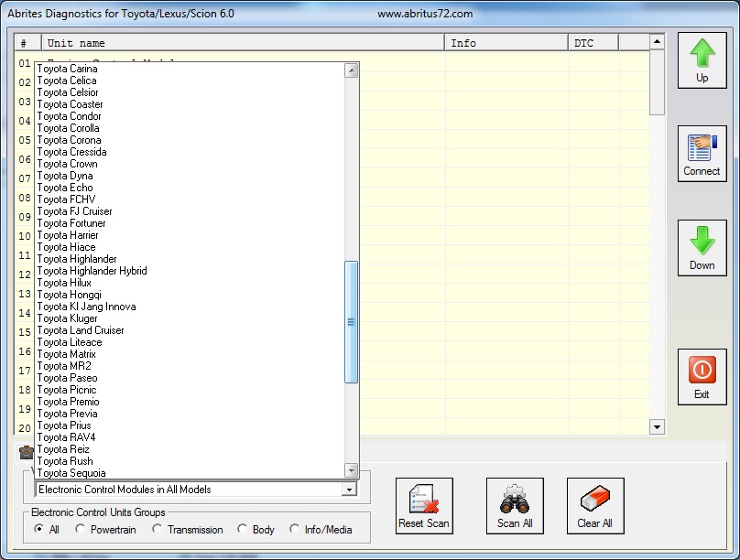Click the Unit name column header
The width and height of the screenshot is (740, 560).
(243, 43)
